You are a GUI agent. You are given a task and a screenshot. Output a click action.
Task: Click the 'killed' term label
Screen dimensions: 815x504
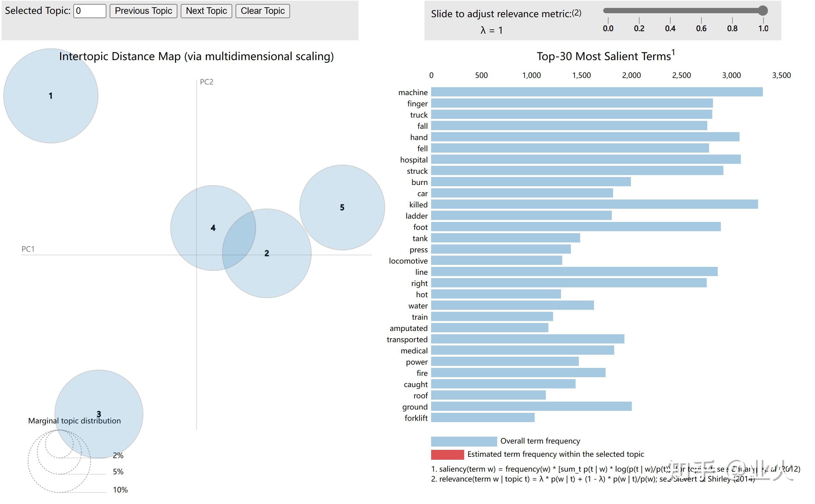(x=418, y=205)
